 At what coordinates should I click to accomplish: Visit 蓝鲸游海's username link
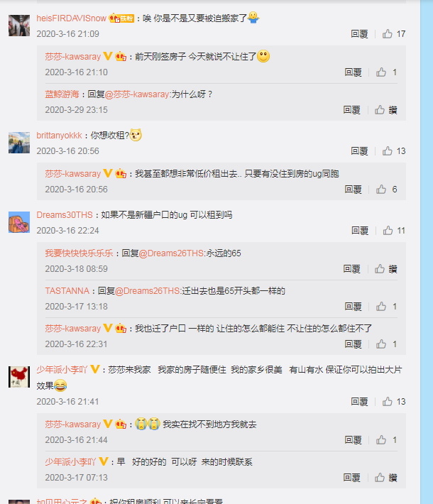[x=62, y=94]
